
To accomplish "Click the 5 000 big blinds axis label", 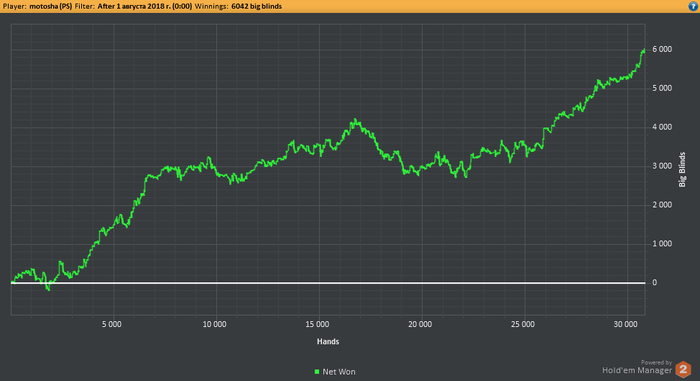I will click(662, 88).
